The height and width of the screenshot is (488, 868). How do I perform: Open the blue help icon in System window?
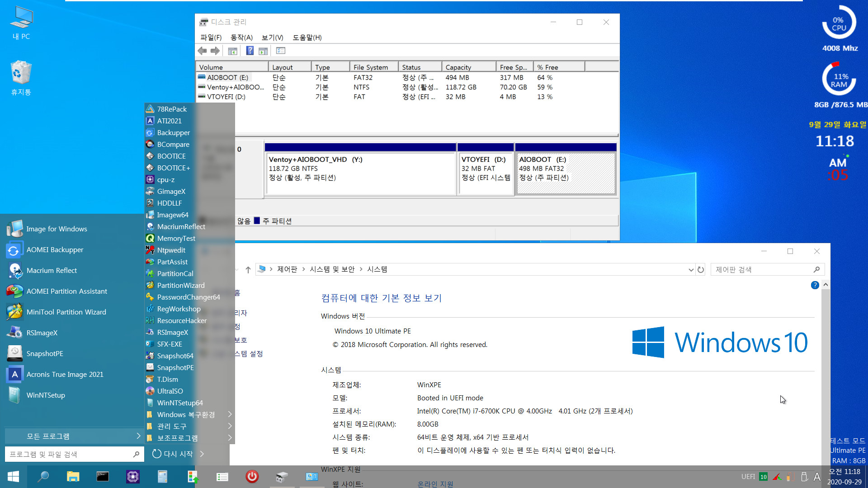[x=815, y=285]
